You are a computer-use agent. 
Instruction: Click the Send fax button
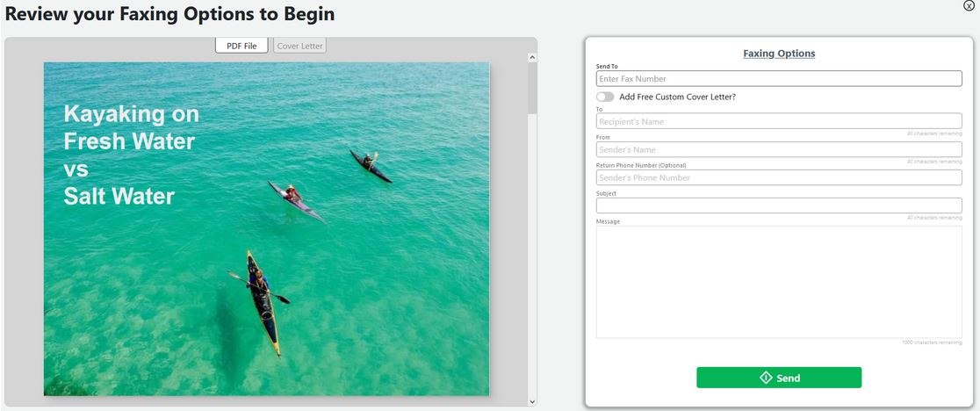pos(779,378)
